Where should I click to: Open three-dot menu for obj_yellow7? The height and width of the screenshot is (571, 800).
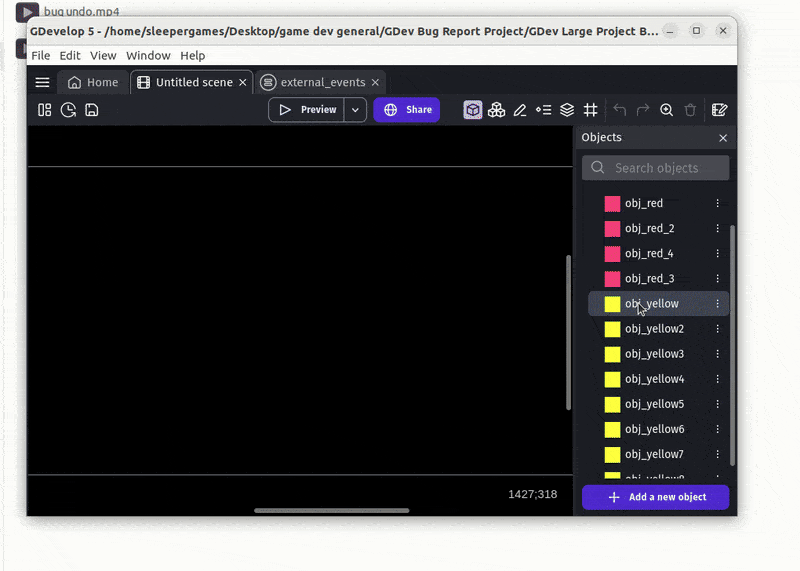tap(717, 454)
